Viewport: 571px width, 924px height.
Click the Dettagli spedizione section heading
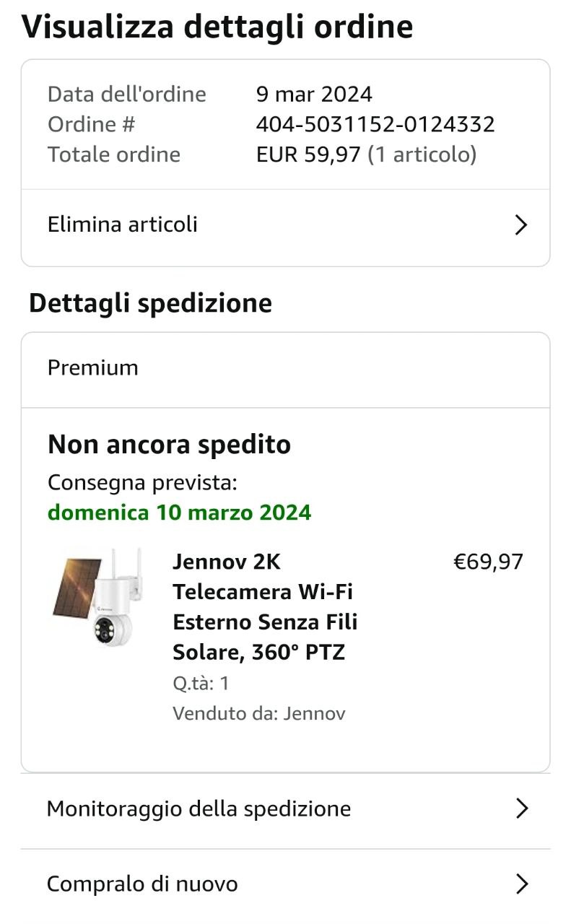click(150, 303)
